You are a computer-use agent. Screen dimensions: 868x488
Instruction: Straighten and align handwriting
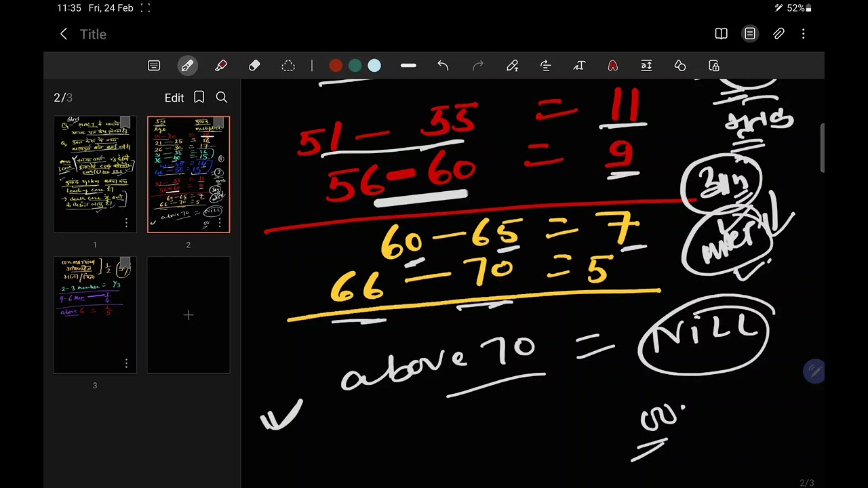click(x=546, y=66)
